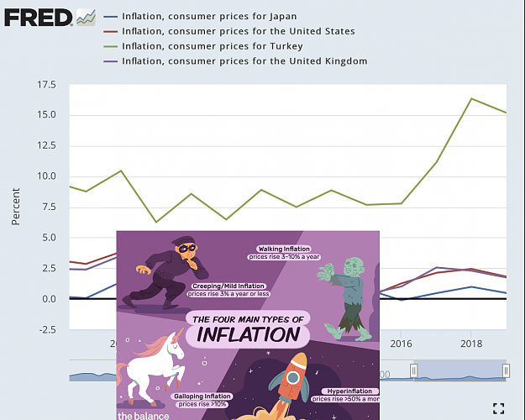The width and height of the screenshot is (525, 420).
Task: Click the 2018 x-axis label
Action: [x=471, y=344]
